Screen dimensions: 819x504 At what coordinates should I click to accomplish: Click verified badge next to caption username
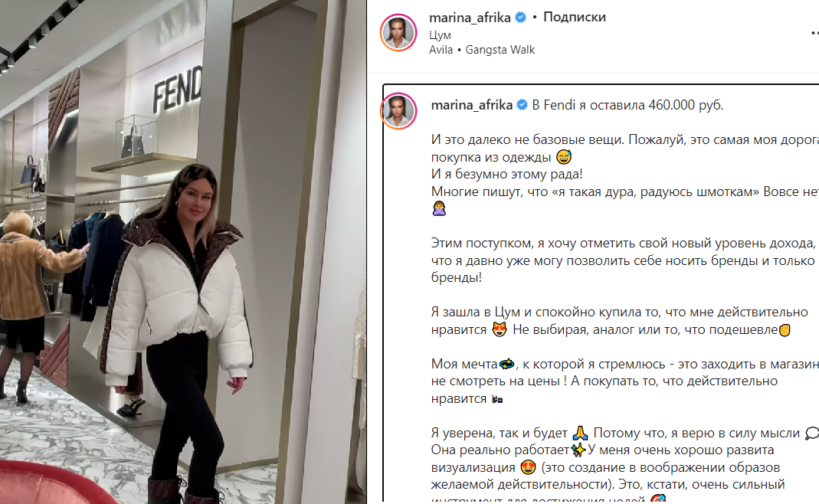pyautogui.click(x=522, y=105)
